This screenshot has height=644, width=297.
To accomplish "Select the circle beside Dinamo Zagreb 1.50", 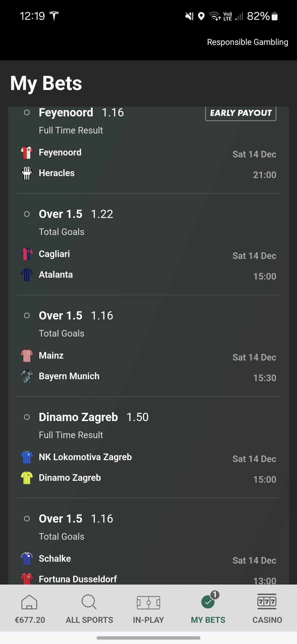I will [27, 417].
